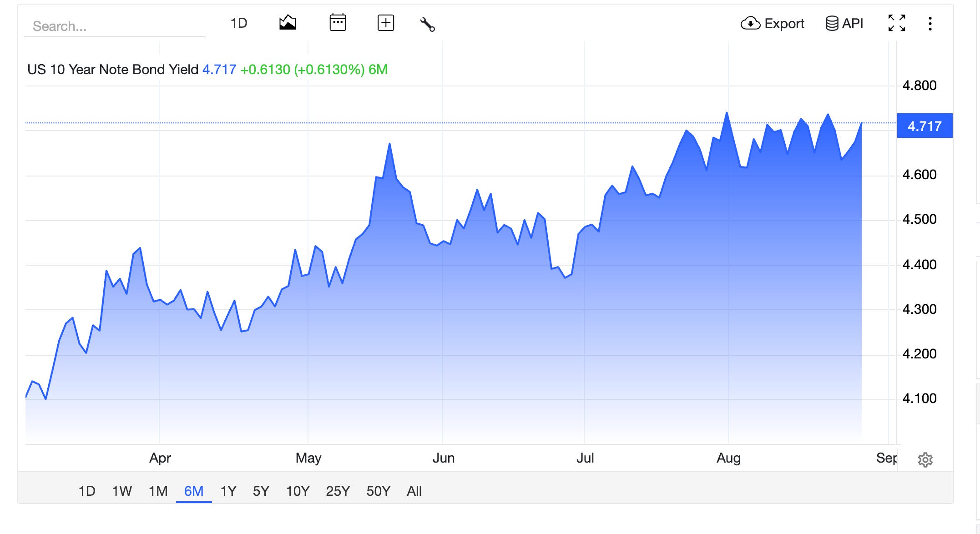This screenshot has width=980, height=534.
Task: Switch to 5Y time range
Action: [x=261, y=491]
